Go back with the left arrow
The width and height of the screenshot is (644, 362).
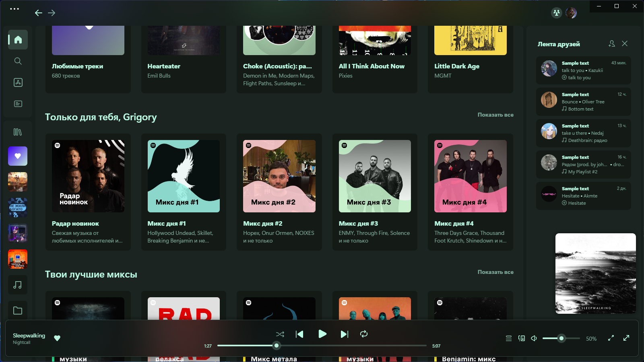(x=39, y=13)
